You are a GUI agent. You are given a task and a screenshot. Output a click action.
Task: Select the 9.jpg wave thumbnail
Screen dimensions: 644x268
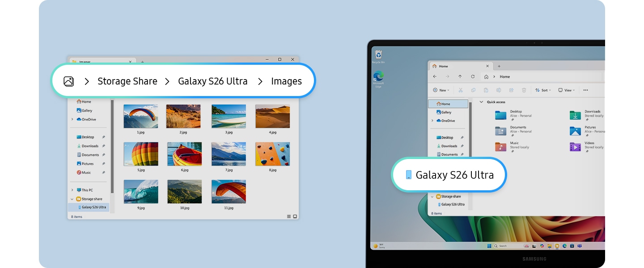pos(140,192)
